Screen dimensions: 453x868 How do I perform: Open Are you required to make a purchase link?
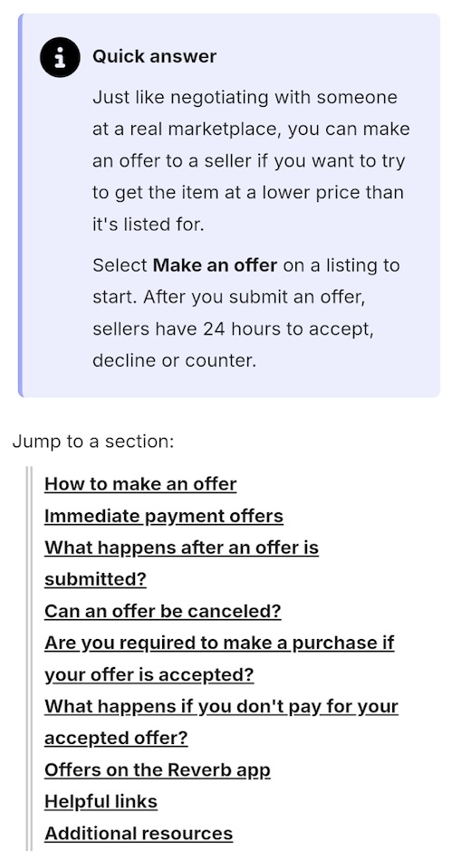point(218,659)
